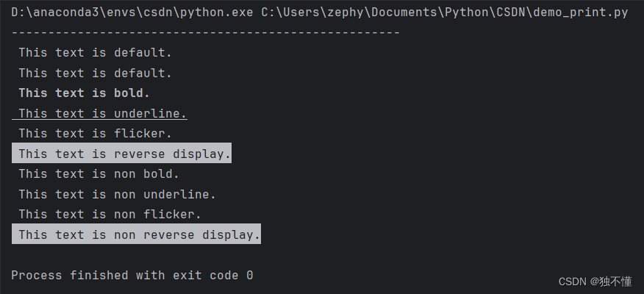This screenshot has height=294, width=644.
Task: Click the underlined 'This text is underline.' line
Action: tap(99, 113)
